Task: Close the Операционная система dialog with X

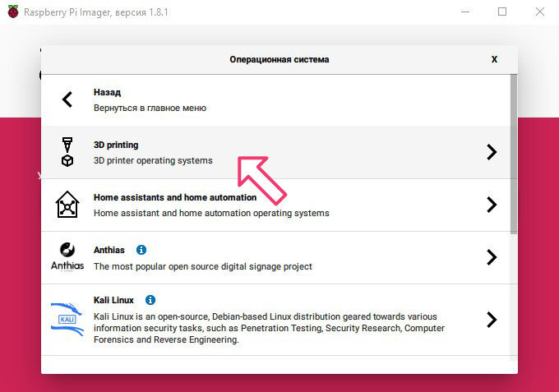Action: (494, 60)
